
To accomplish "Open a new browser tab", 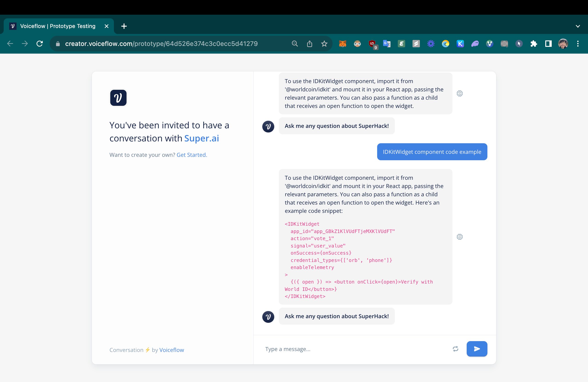I will [x=124, y=26].
